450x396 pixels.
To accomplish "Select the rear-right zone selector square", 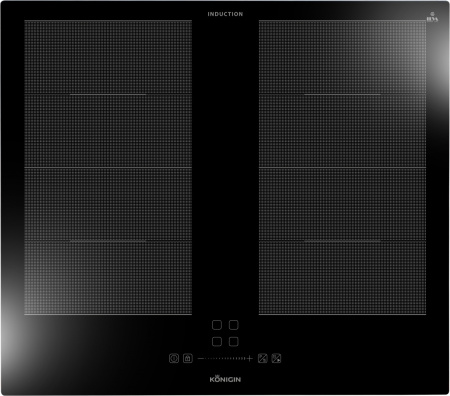I will click(233, 325).
